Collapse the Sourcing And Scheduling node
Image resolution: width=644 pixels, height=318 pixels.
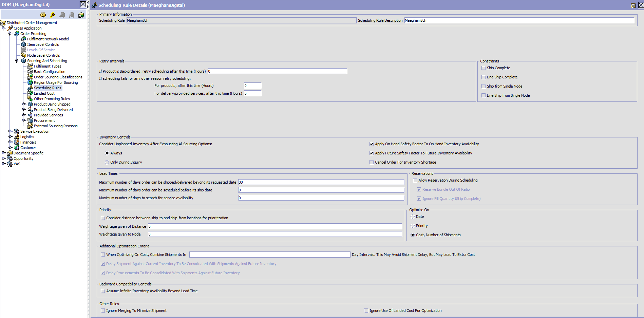tap(17, 61)
